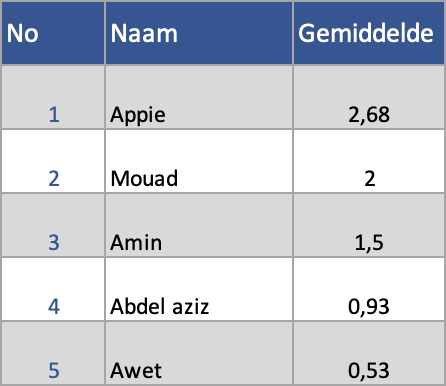Click the row number 5 cell

[53, 353]
